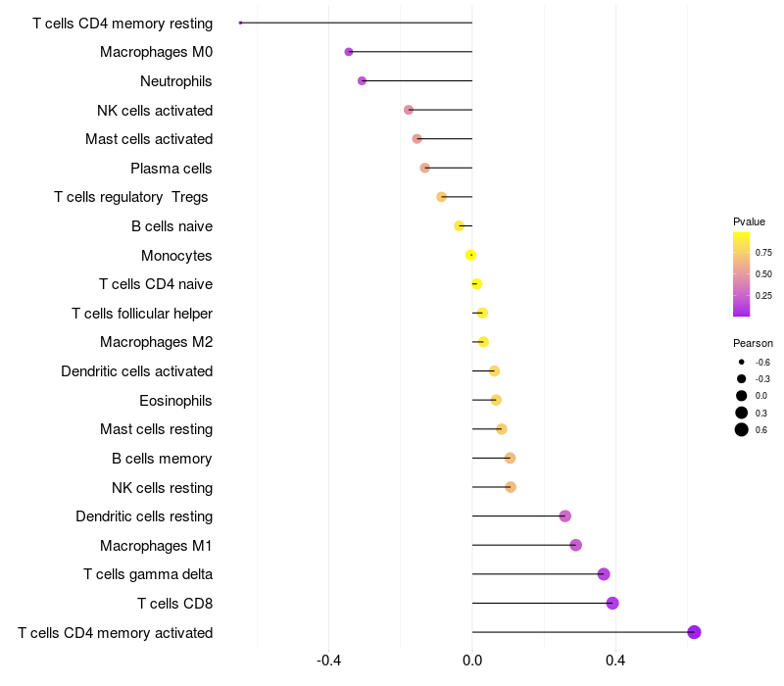This screenshot has width=784, height=686.
Task: Click the 0.4 x-axis tick label
Action: pyautogui.click(x=615, y=661)
